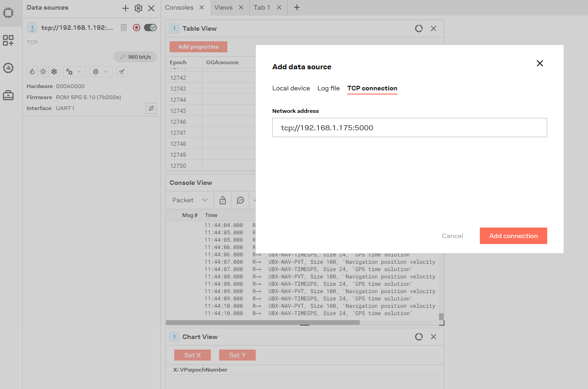Click the hot start flame icon
588x389 pixels.
(x=32, y=72)
